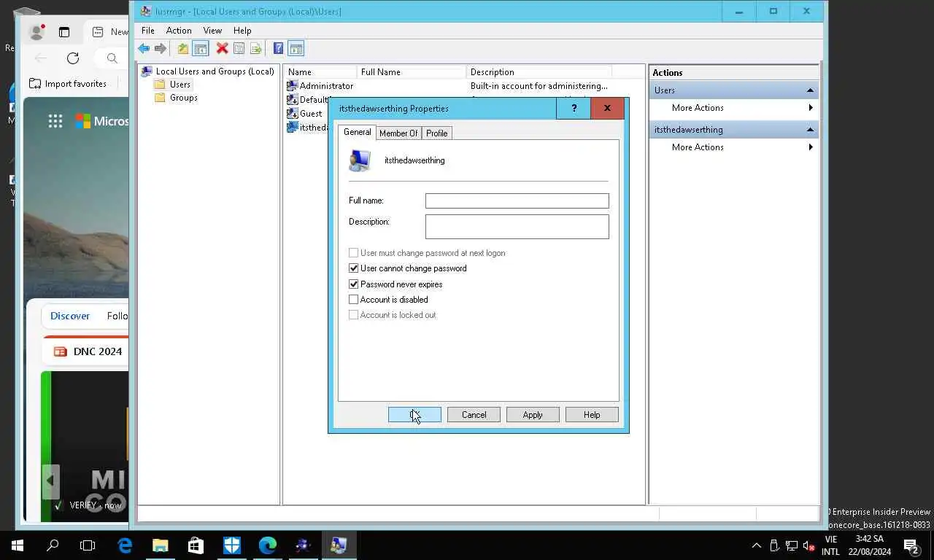This screenshot has height=560, width=934.
Task: Expand More Actions under itsthedawserthing
Action: point(733,147)
